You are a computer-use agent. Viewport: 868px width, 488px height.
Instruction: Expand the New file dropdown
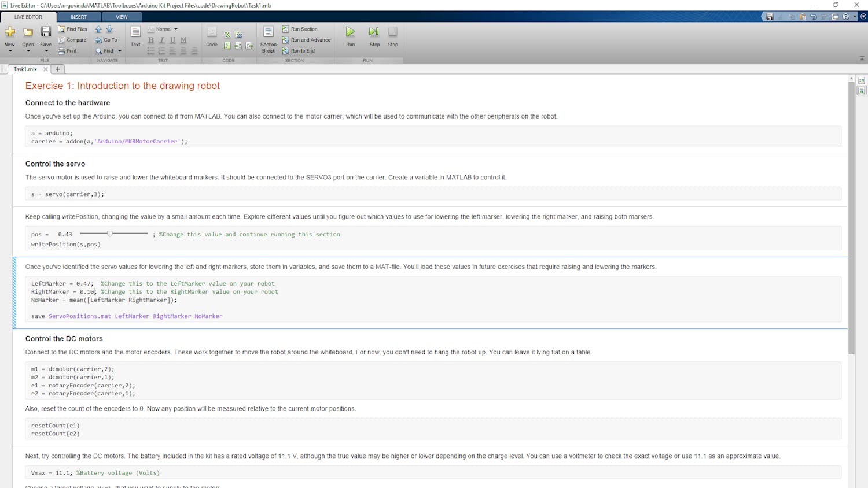(10, 51)
